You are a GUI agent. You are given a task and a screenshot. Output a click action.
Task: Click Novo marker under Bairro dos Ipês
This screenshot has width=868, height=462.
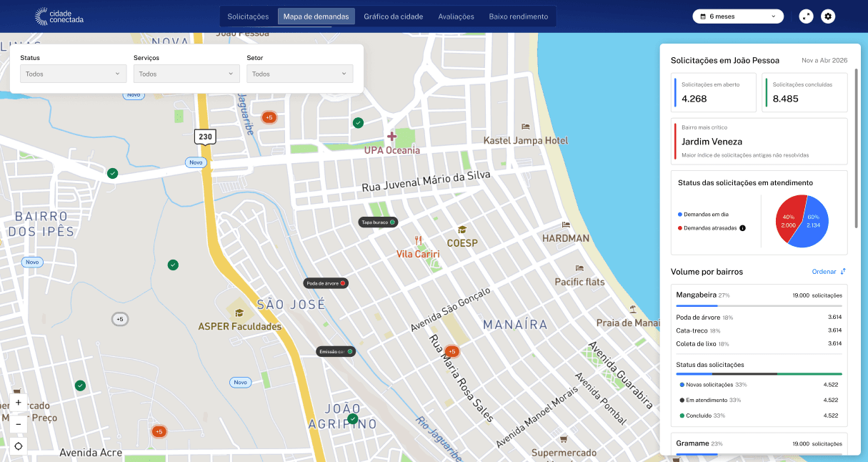[x=32, y=262]
